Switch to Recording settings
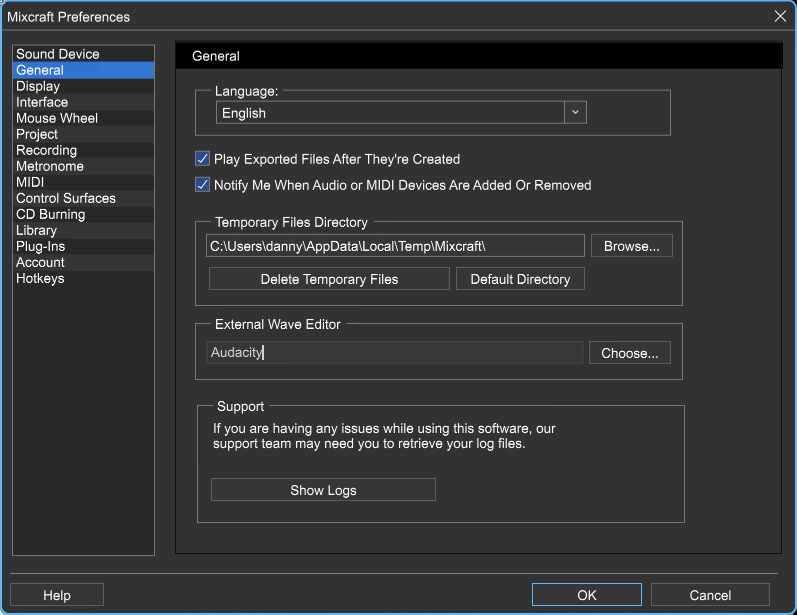The height and width of the screenshot is (615, 797). [83, 150]
